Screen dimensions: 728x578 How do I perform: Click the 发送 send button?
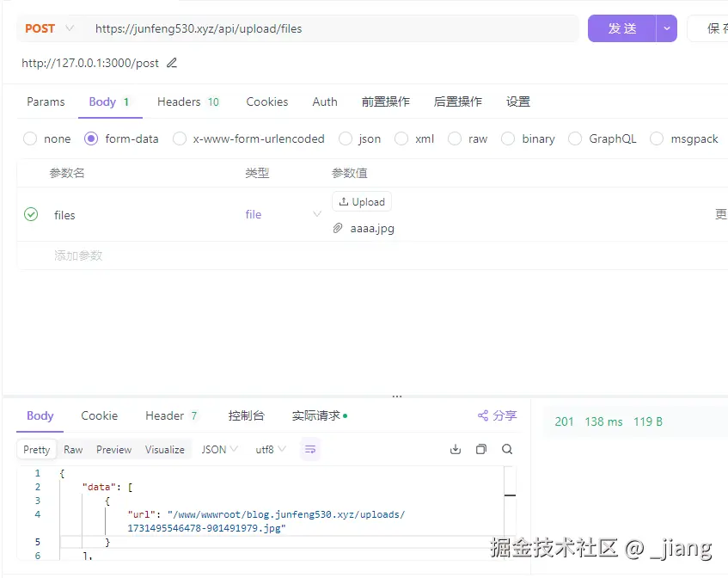(x=621, y=28)
